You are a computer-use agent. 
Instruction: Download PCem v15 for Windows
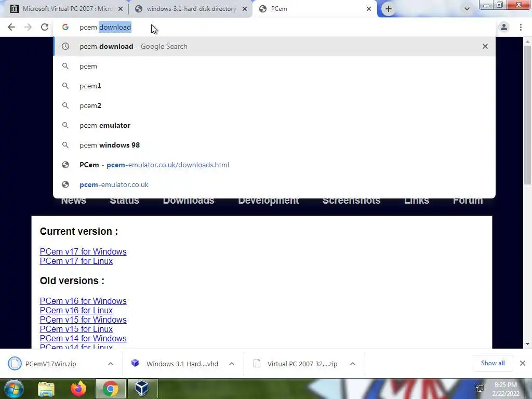point(83,320)
